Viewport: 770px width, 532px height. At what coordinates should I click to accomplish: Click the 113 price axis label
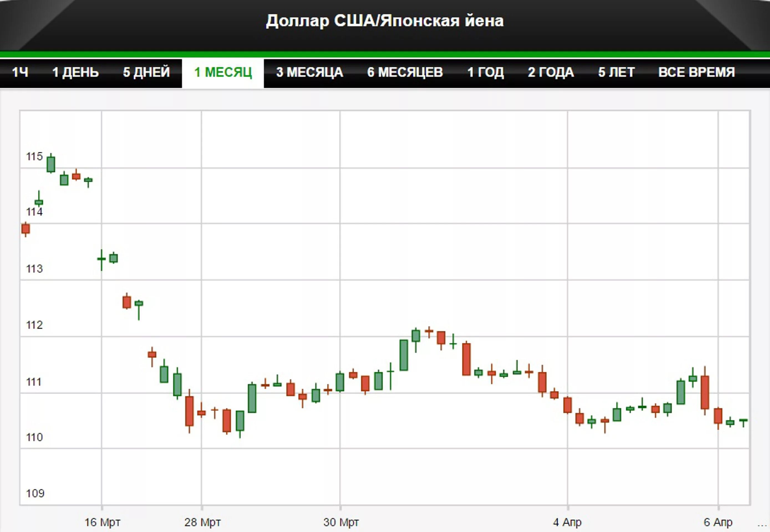tap(34, 269)
